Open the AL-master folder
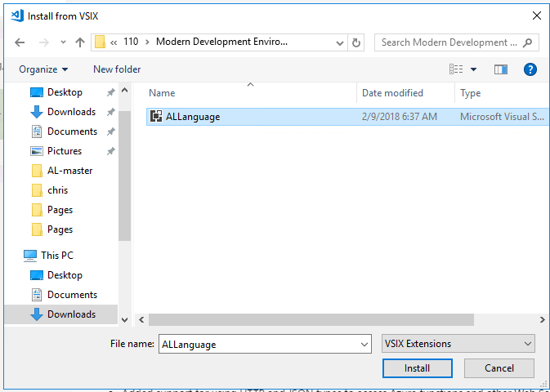 [69, 171]
